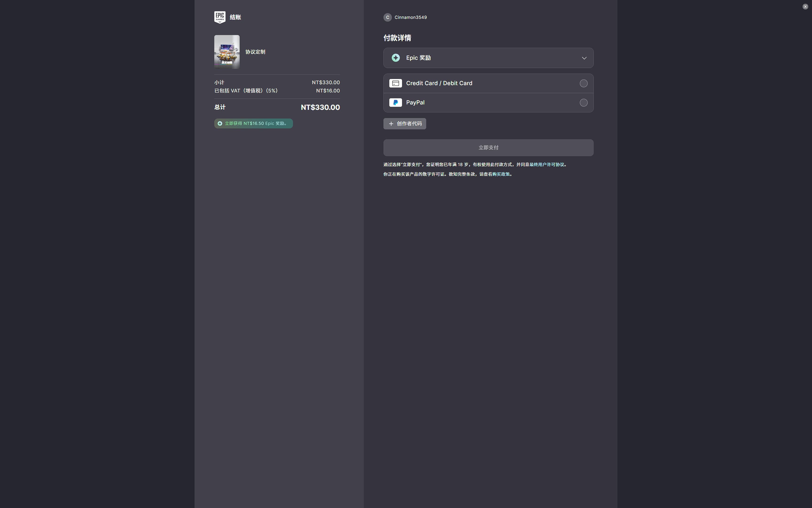Click the subtotal amount beside 小计
The image size is (812, 508).
(x=325, y=82)
